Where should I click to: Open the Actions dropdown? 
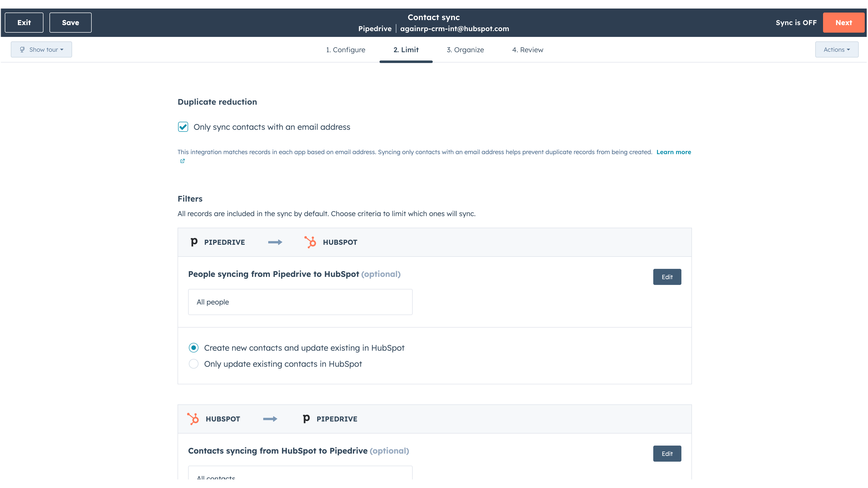837,49
